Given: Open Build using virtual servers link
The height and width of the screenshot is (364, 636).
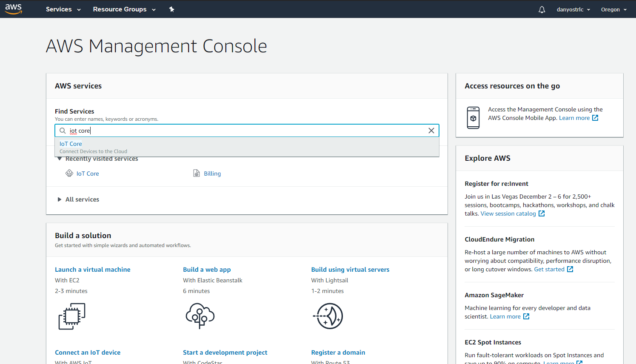Looking at the screenshot, I should (350, 270).
